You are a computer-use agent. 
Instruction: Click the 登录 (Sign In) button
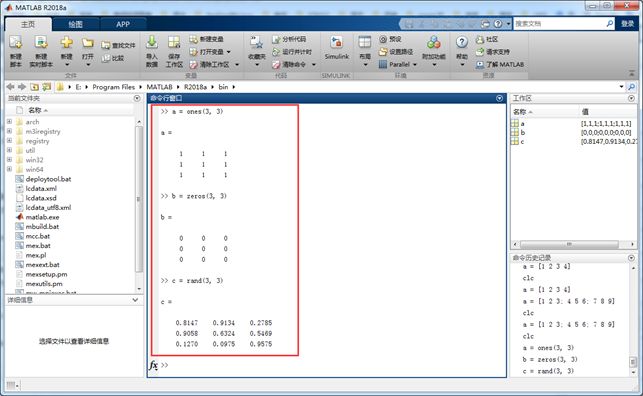coord(627,24)
